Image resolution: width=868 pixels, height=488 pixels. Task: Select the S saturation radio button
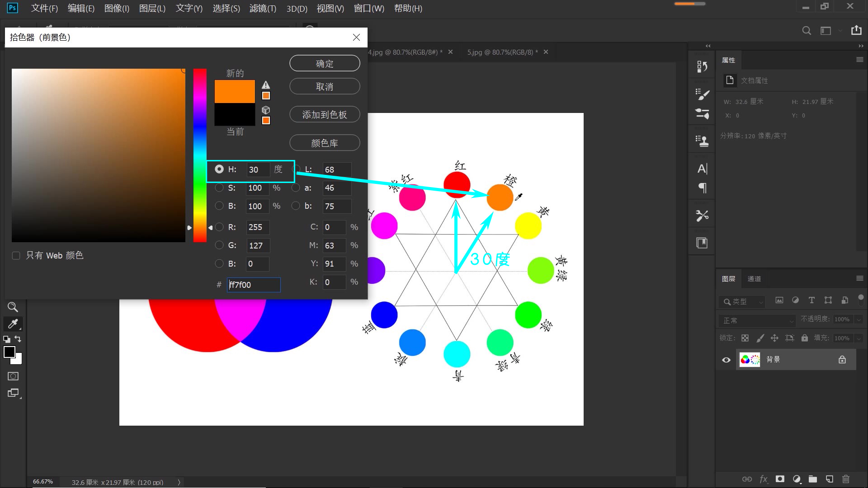click(x=219, y=188)
